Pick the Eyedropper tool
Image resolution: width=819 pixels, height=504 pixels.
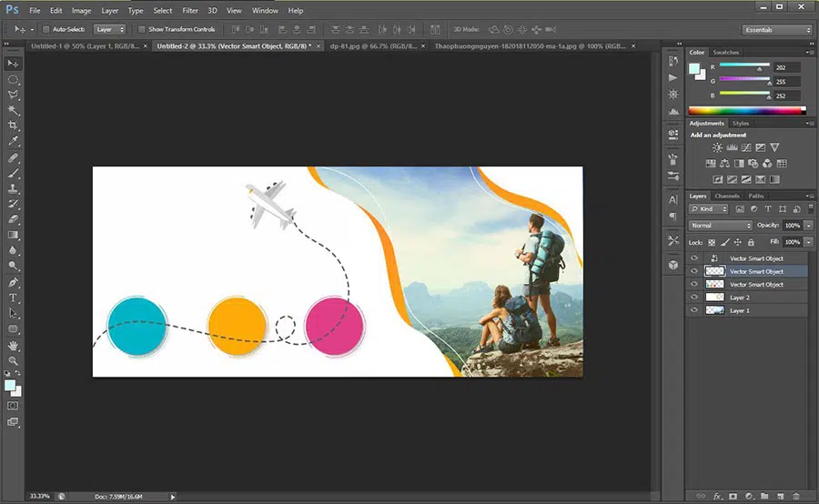13,141
